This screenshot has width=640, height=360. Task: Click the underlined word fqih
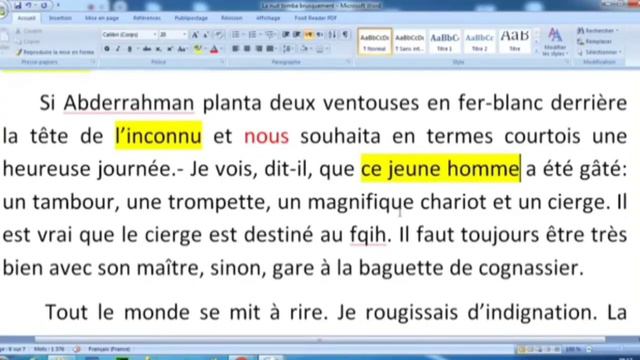click(x=368, y=235)
